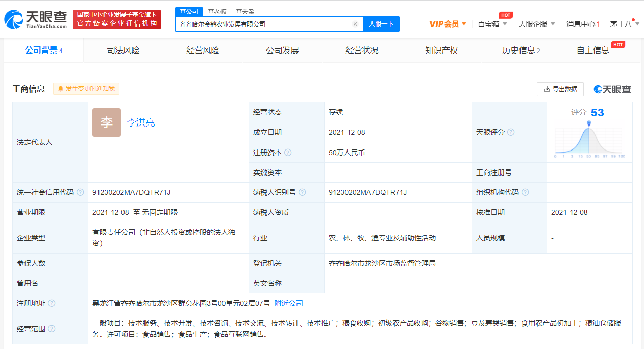This screenshot has height=349, width=644.
Task: Select the 公司发展 tab
Action: 282,50
